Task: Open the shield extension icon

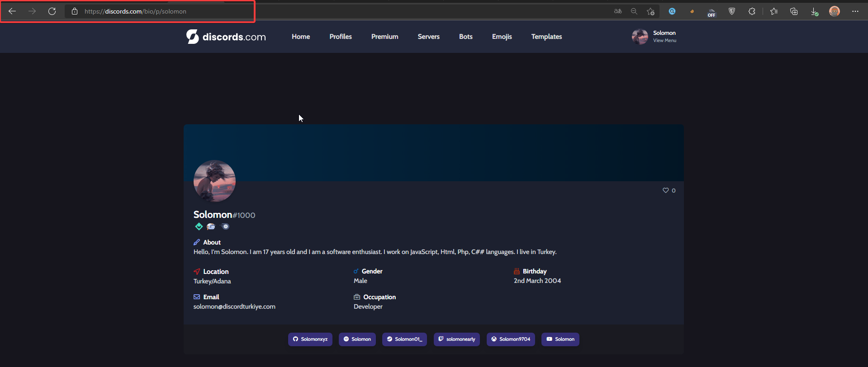Action: point(732,11)
